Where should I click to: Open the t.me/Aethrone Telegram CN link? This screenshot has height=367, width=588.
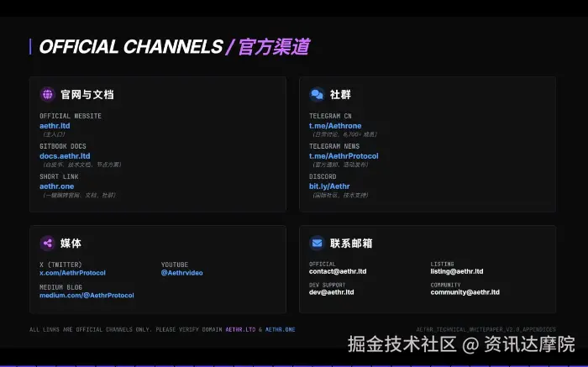335,126
